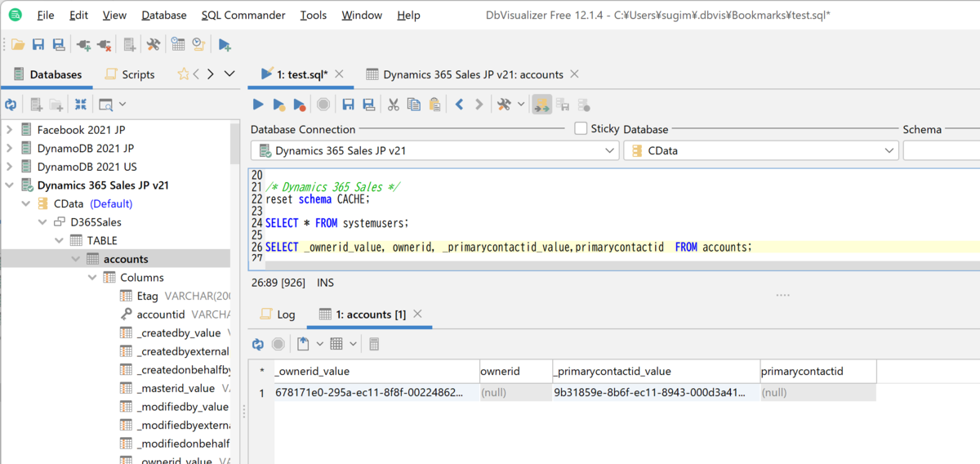Click the next tab right arrow beside Scripts
The height and width of the screenshot is (464, 980).
click(211, 74)
